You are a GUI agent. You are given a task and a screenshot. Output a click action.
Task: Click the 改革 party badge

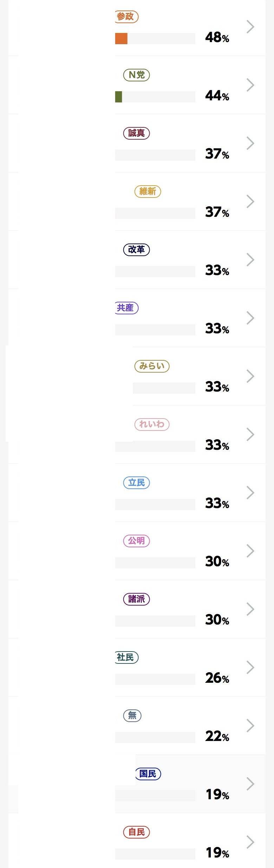[137, 249]
